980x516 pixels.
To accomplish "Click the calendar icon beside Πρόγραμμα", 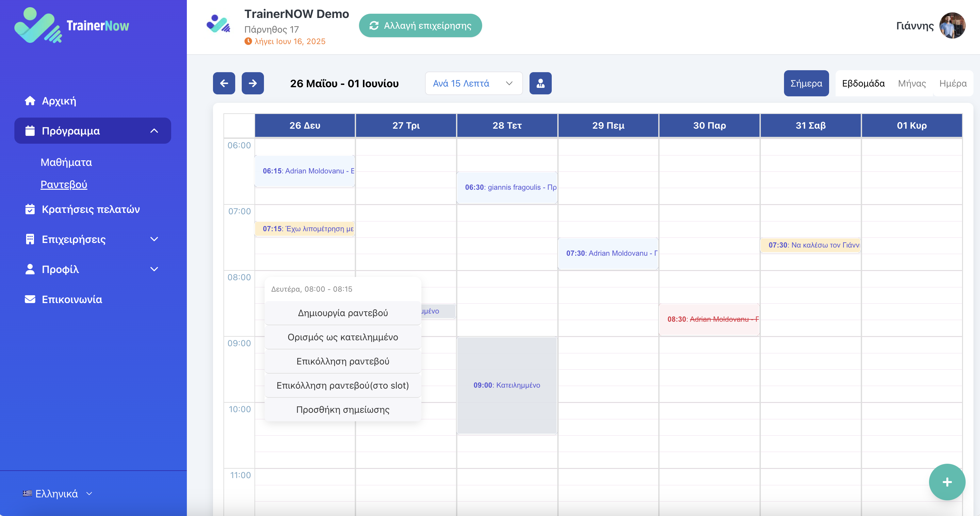I will pos(30,131).
